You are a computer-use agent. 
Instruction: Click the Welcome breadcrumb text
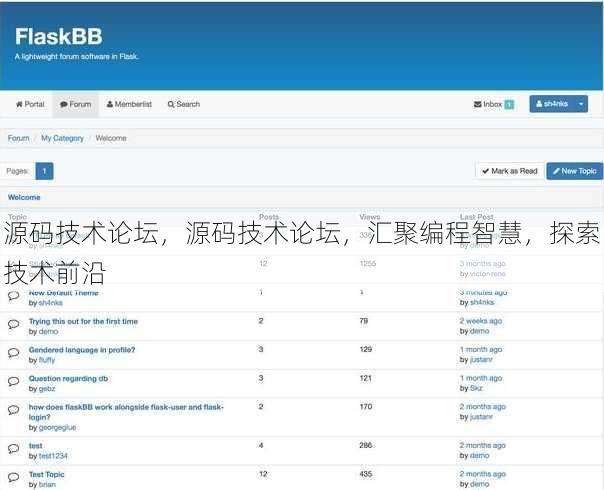[x=111, y=138]
